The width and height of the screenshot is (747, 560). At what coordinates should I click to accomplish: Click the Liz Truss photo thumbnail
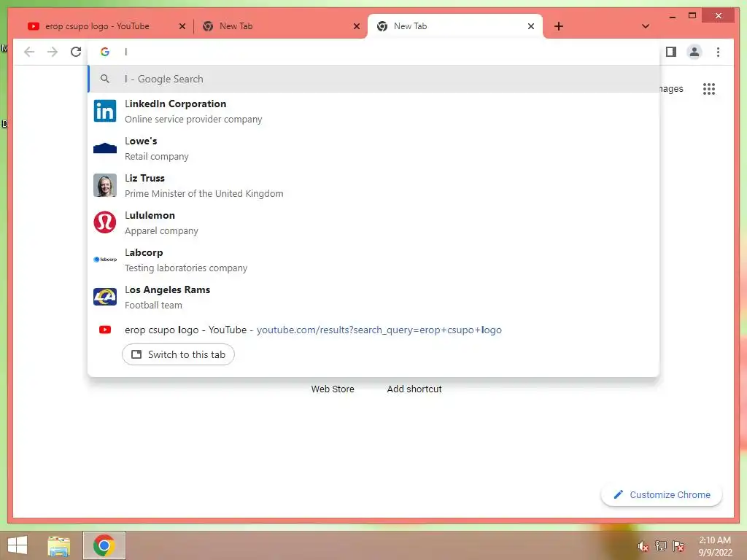[x=105, y=185]
